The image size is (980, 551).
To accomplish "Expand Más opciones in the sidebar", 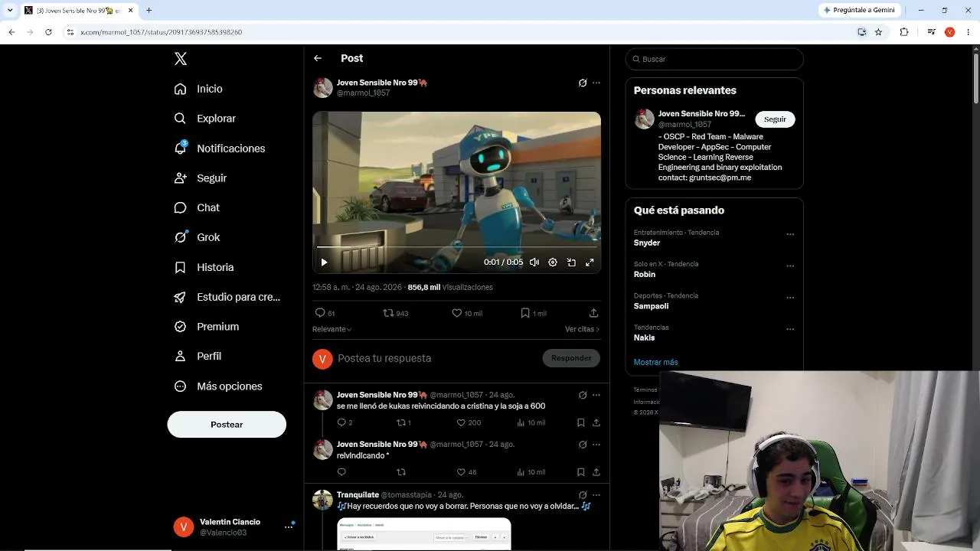I will click(x=218, y=386).
